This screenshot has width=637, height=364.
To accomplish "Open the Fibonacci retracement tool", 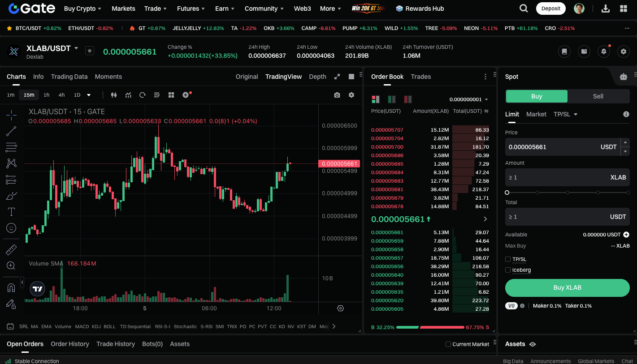I will pos(11,147).
